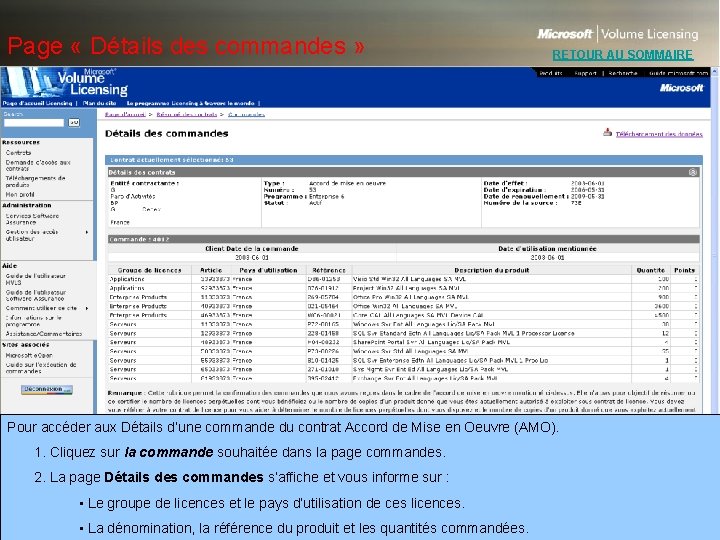
Task: Select Exchange Svr Ent row
Action: click(404, 378)
